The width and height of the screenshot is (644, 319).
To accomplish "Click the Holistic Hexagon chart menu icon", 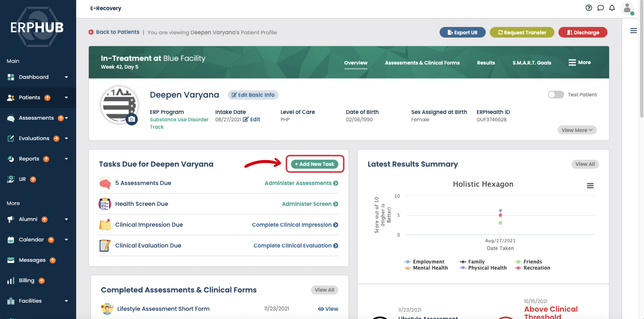I will [x=590, y=185].
